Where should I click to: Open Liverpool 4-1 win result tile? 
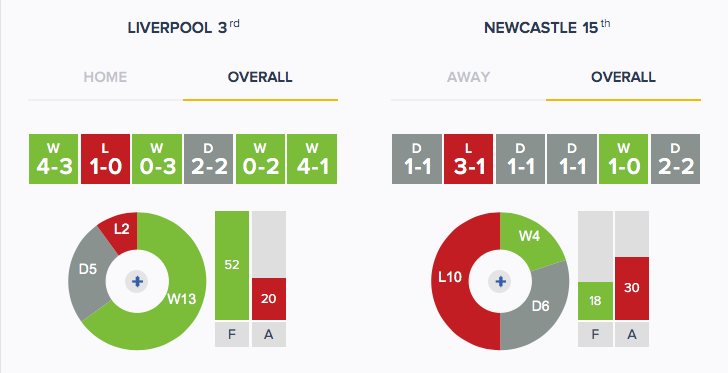pyautogui.click(x=312, y=159)
